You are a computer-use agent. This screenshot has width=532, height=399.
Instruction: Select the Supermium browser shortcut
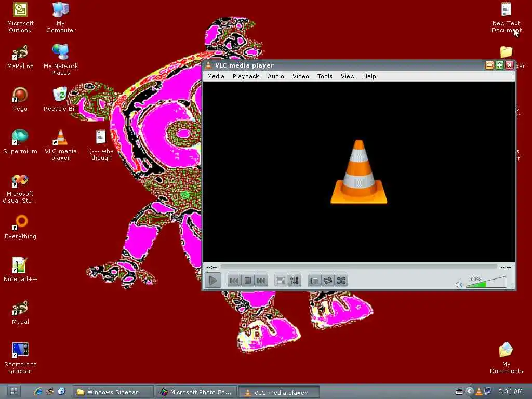point(20,142)
